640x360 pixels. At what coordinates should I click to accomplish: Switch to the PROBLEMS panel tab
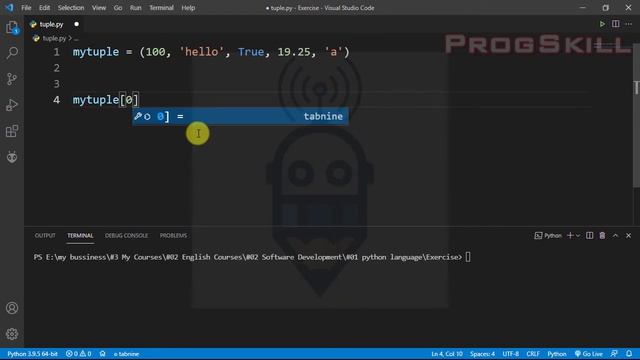coord(173,236)
